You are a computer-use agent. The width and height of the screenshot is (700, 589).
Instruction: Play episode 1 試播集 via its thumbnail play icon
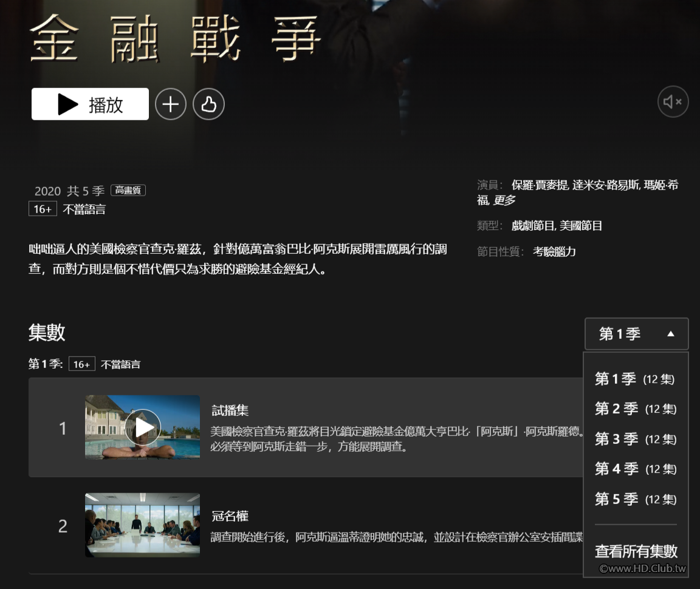(x=142, y=427)
